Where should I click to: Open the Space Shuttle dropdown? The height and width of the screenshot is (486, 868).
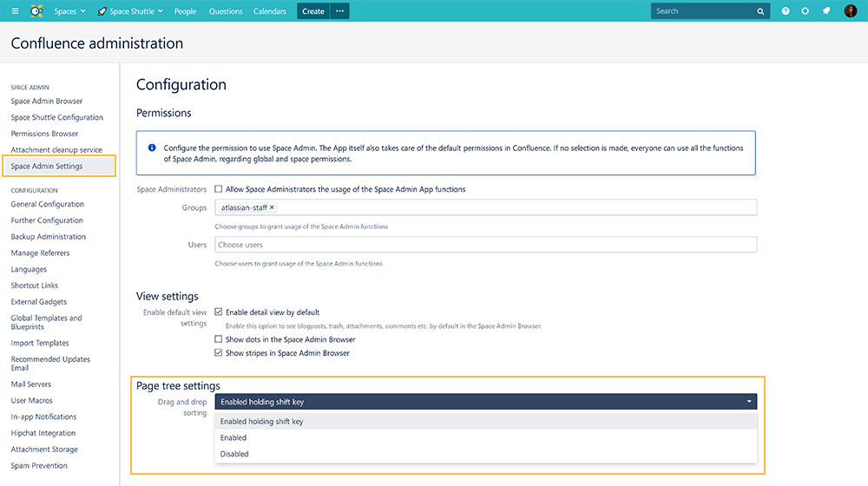point(130,11)
